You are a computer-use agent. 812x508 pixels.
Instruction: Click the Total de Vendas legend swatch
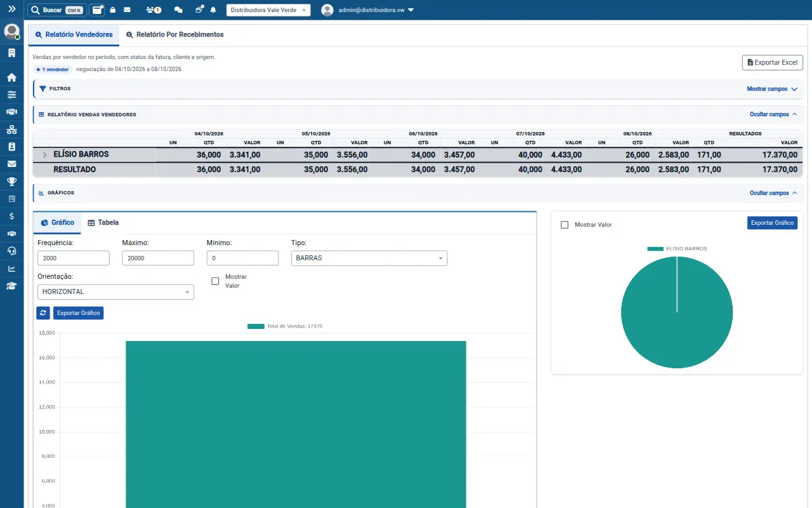click(256, 326)
